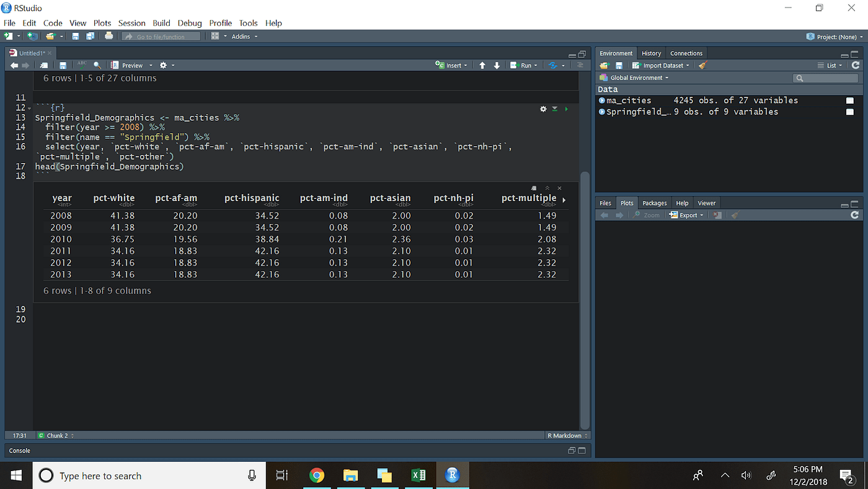The image size is (868, 489).
Task: Refresh the Plots pane
Action: click(856, 215)
